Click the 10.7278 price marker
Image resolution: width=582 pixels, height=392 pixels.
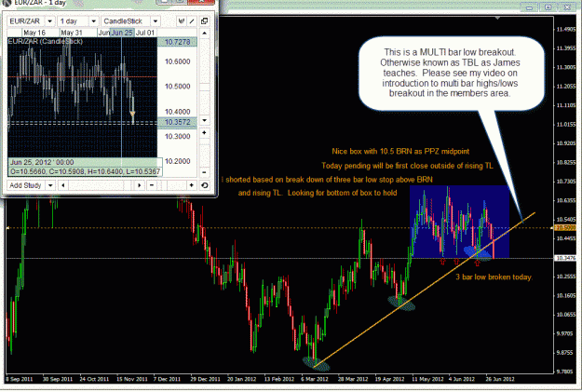tap(178, 42)
